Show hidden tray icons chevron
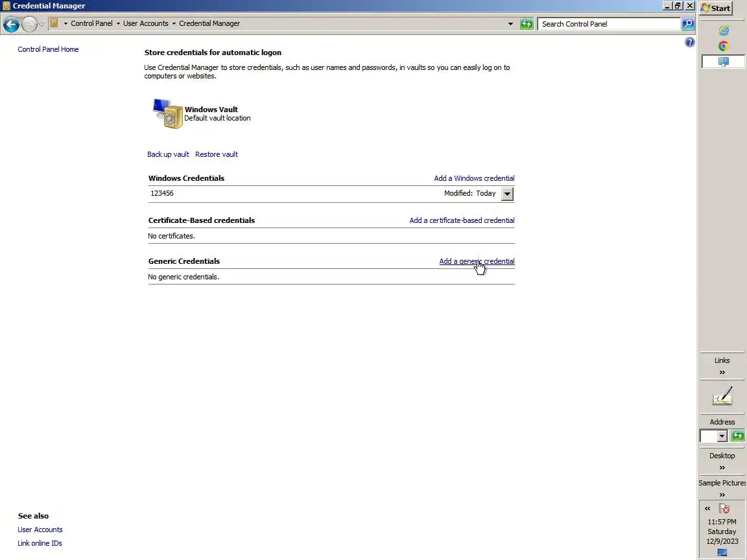 [707, 509]
